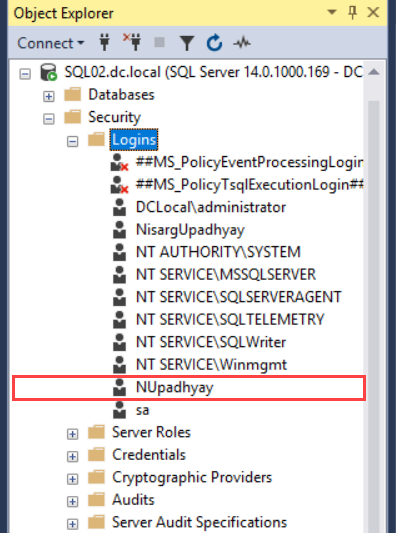Click the grey Stop square icon
Viewport: 396px width, 533px height.
[x=159, y=43]
